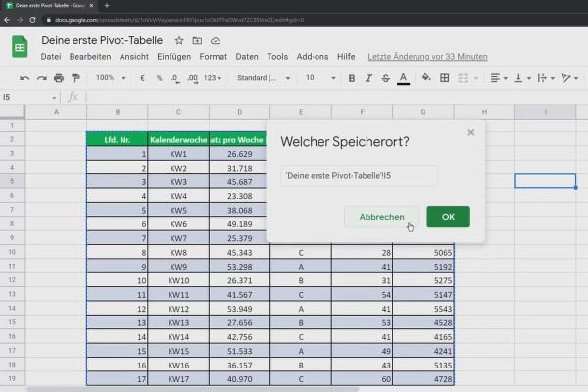Go back in browser
Viewport: 588px width, 392px height.
pos(7,20)
